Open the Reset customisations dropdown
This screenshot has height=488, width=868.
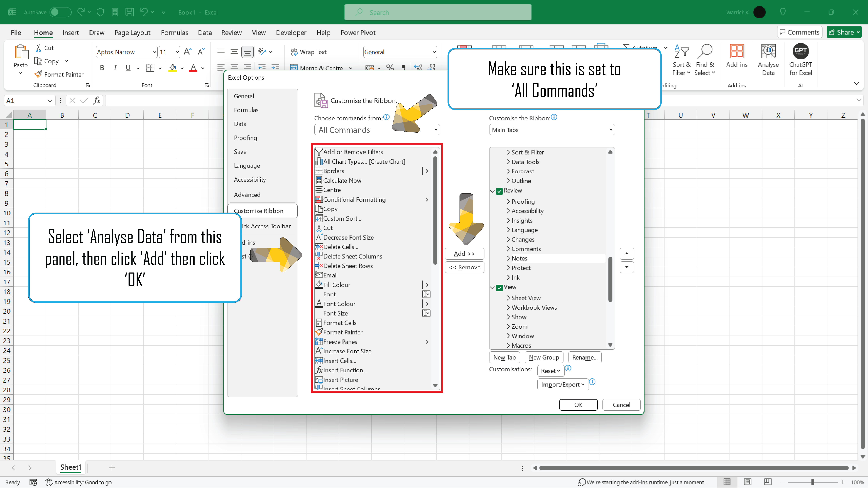pyautogui.click(x=551, y=371)
